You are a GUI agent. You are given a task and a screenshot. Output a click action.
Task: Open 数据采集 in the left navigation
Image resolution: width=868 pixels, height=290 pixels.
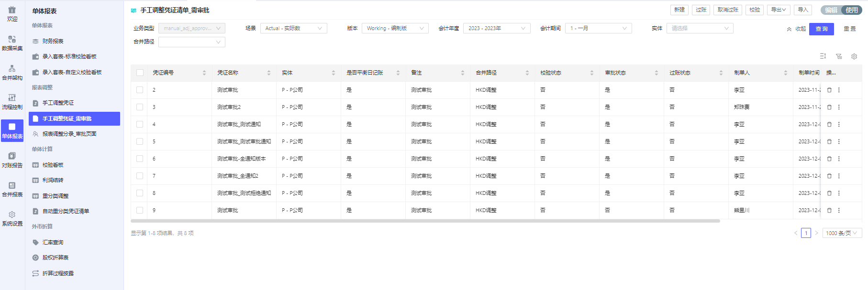(12, 43)
